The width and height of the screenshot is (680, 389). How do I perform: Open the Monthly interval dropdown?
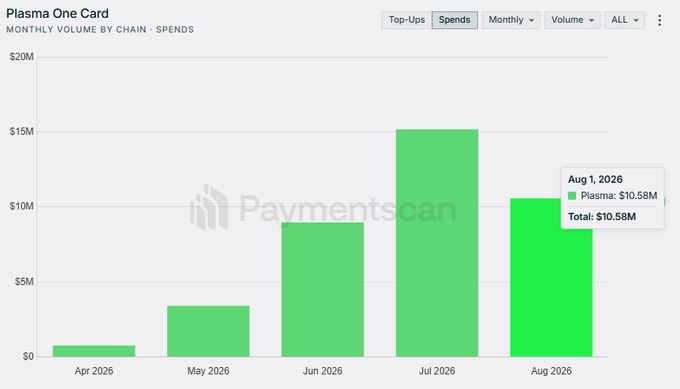pos(511,20)
